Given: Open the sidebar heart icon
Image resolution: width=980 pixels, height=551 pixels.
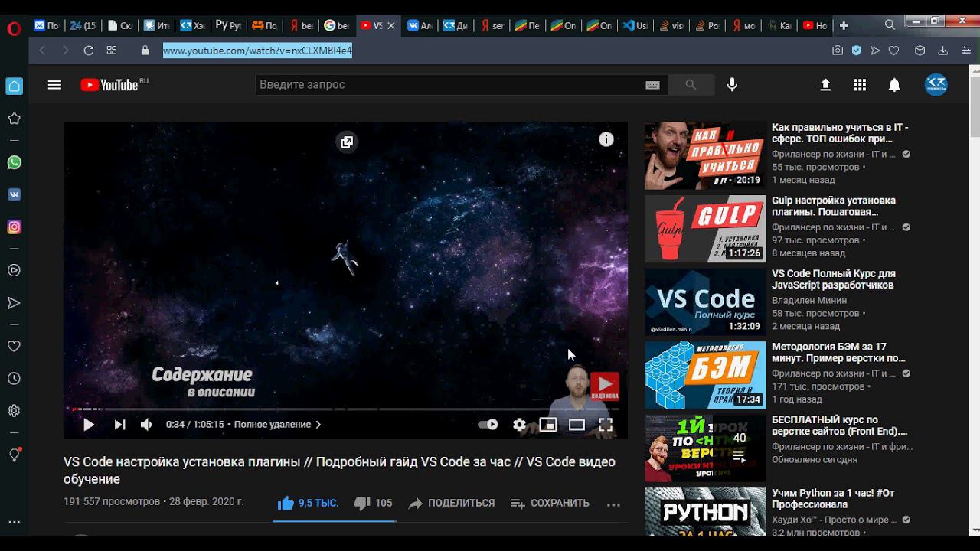Looking at the screenshot, I should [14, 346].
